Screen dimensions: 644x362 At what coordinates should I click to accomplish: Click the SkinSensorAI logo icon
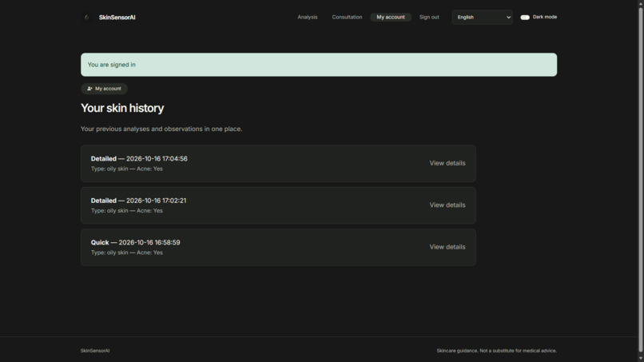pyautogui.click(x=86, y=18)
